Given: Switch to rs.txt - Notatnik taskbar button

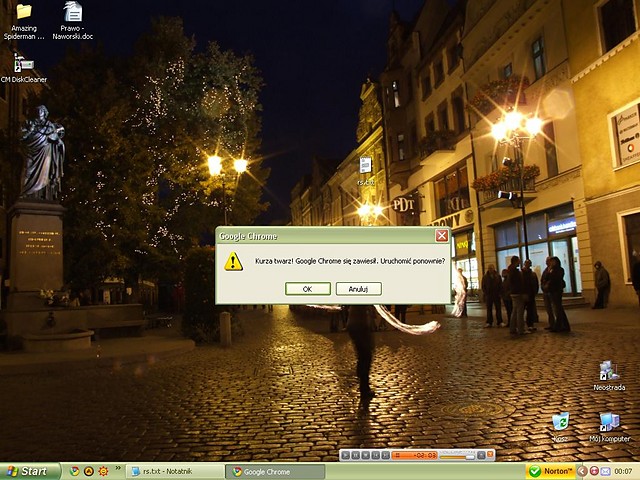Looking at the screenshot, I should pyautogui.click(x=175, y=471).
